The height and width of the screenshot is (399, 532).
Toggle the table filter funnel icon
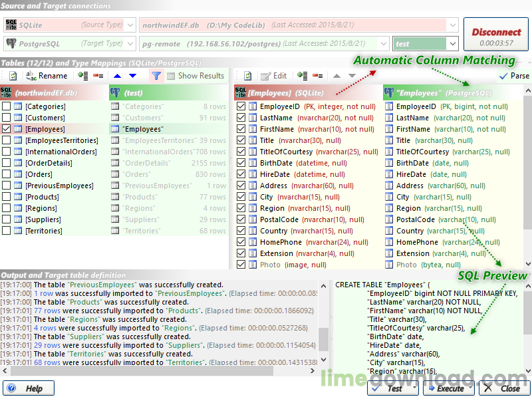tap(156, 76)
